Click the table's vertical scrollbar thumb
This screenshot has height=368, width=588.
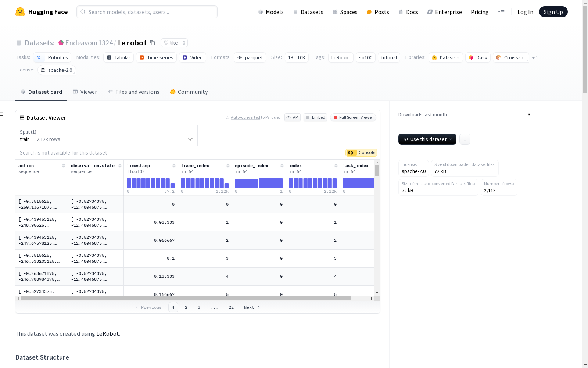click(377, 171)
